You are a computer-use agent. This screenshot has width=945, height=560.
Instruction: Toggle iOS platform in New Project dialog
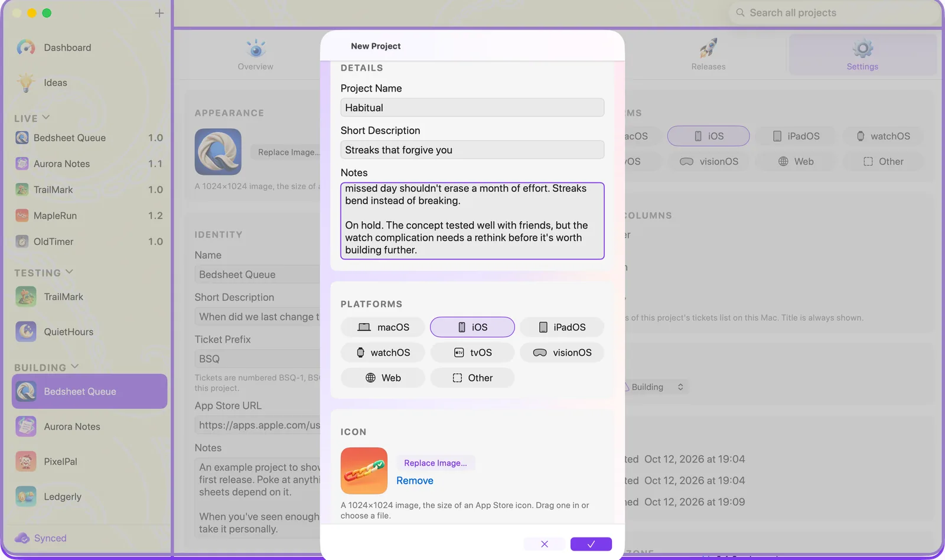coord(472,327)
